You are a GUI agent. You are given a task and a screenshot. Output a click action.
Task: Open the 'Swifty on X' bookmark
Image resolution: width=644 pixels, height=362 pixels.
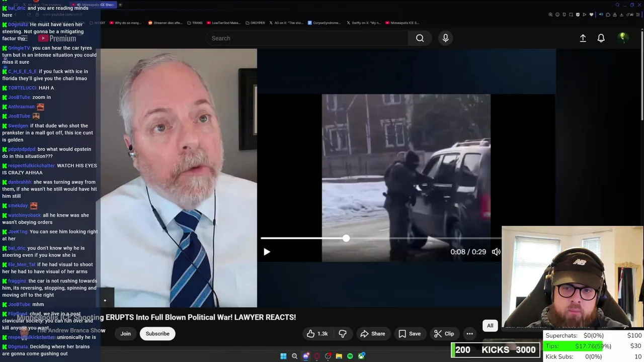pyautogui.click(x=363, y=23)
